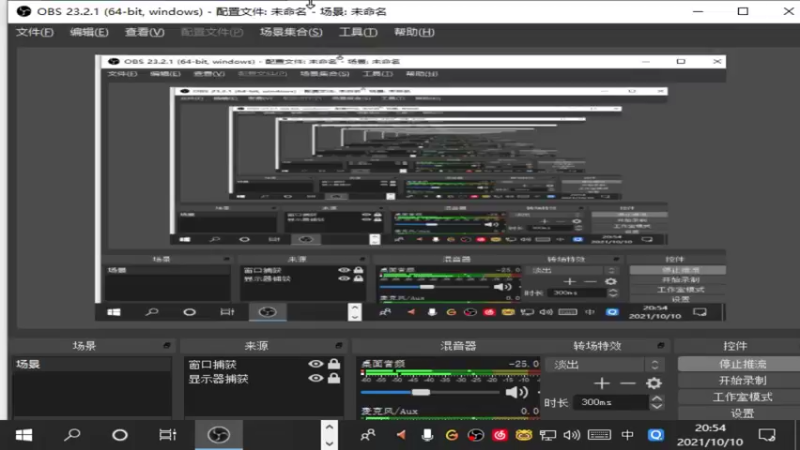The width and height of the screenshot is (800, 450).
Task: Click the taskbar page down arrow
Action: tap(329, 443)
